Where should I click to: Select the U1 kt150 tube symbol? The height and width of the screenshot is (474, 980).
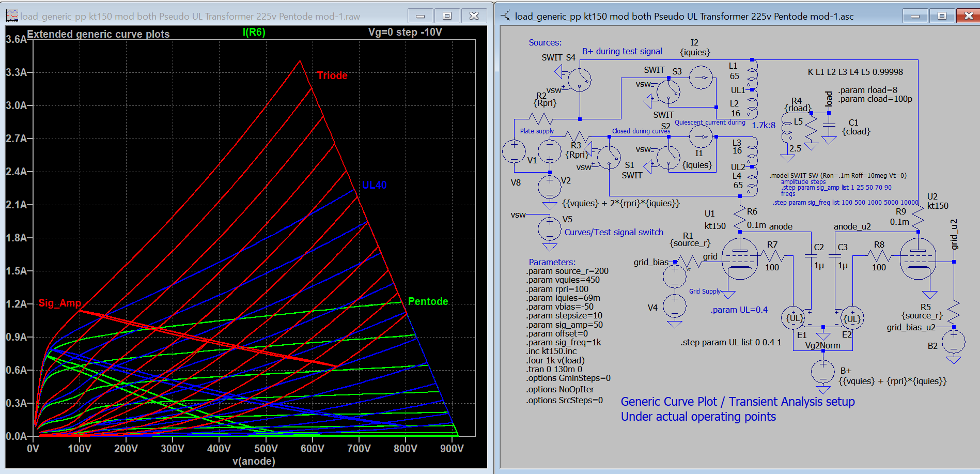[740, 258]
